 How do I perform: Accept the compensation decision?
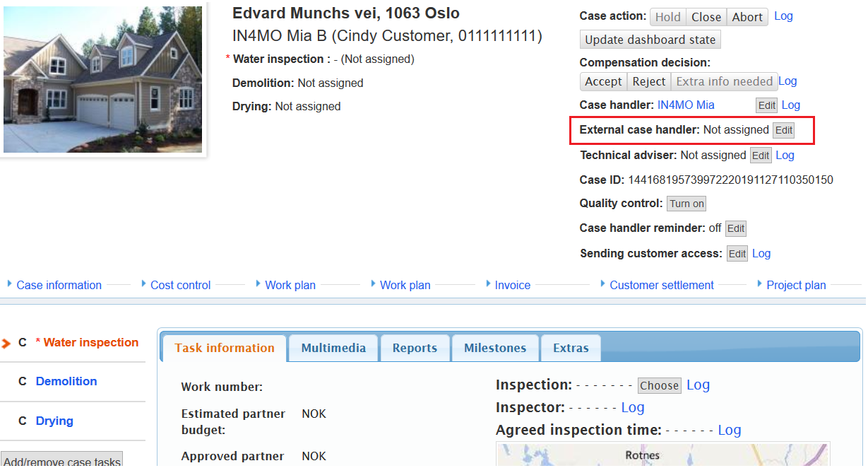coord(603,82)
